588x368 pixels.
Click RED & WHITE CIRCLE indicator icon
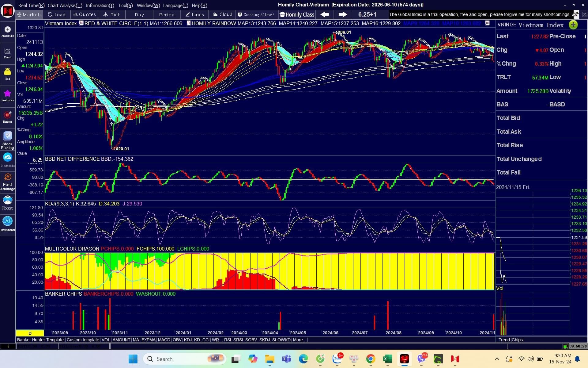click(81, 23)
